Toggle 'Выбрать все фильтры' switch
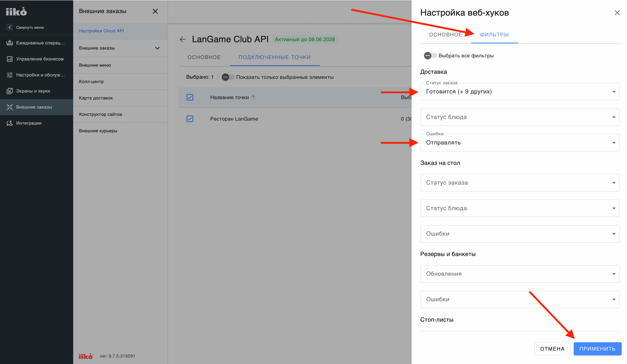The height and width of the screenshot is (364, 627). click(430, 56)
